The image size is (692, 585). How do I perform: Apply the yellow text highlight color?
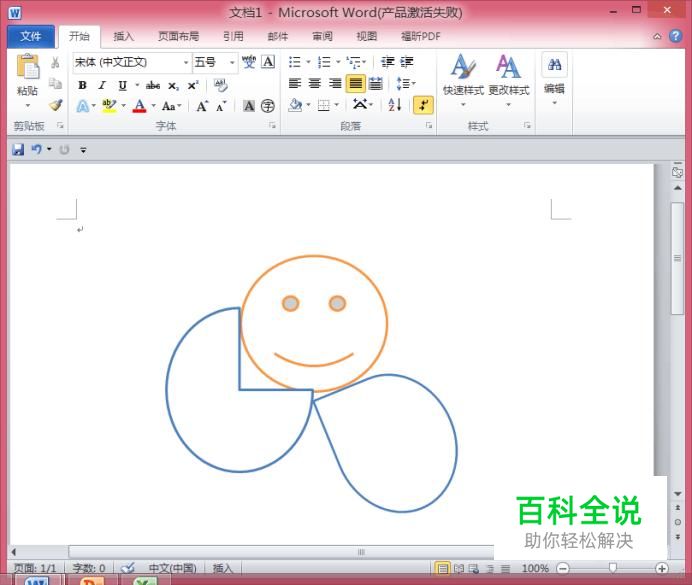(109, 106)
